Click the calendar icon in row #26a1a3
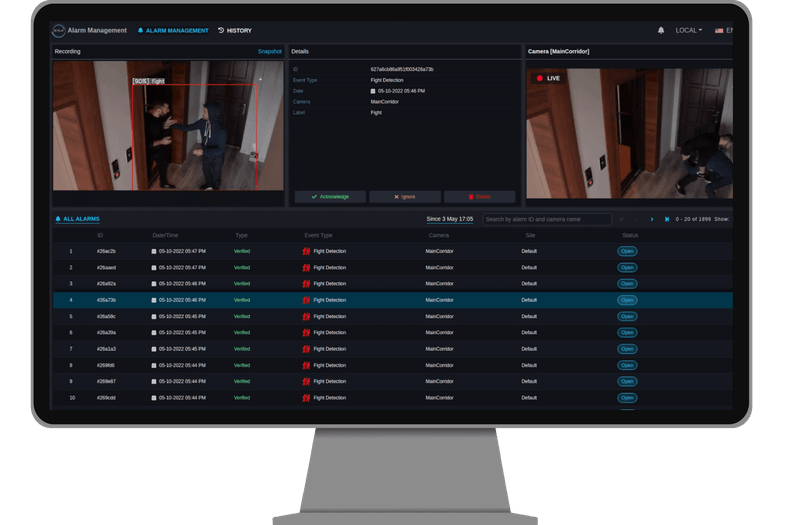812x525 pixels. 154,349
